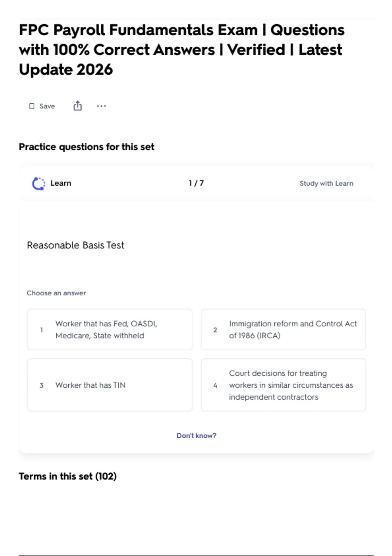Open Study with Learn link

326,183
